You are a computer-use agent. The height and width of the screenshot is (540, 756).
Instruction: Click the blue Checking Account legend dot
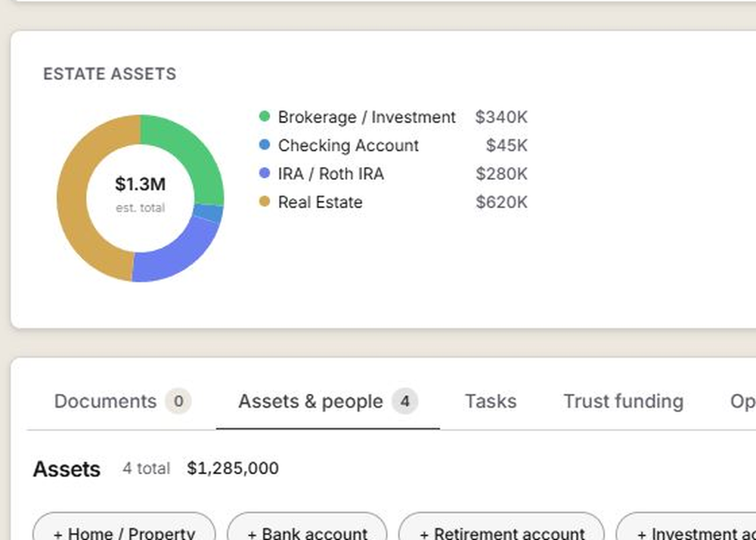[264, 144]
